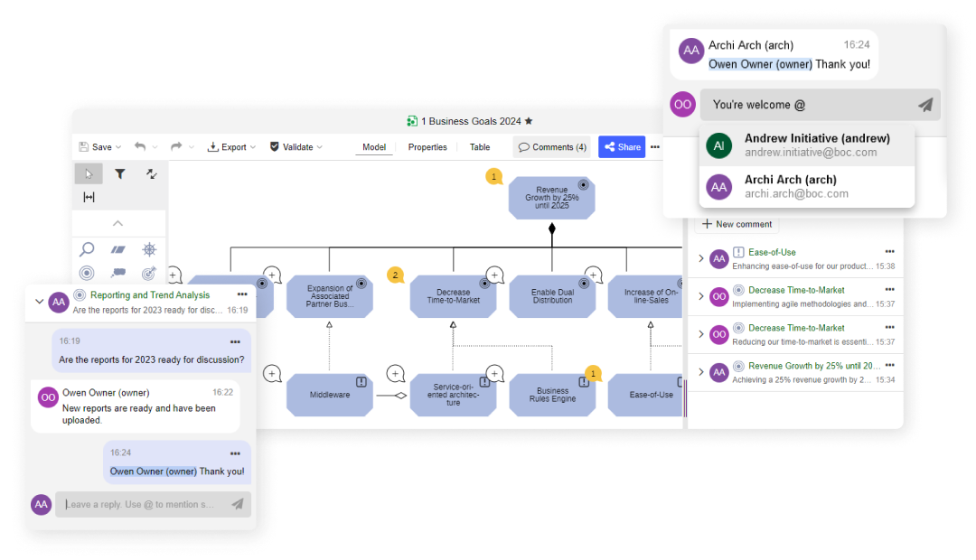Click the New comment button
The width and height of the screenshot is (976, 560).
click(x=737, y=224)
